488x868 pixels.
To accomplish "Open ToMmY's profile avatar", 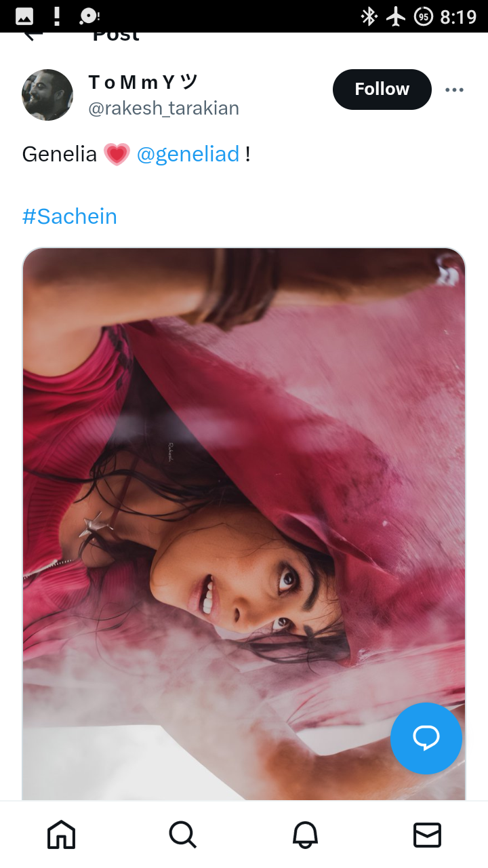I will point(47,95).
